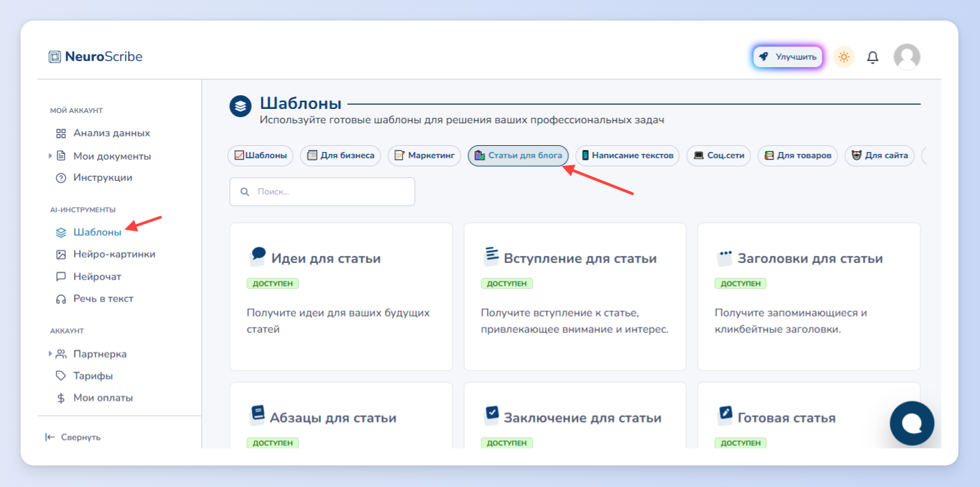This screenshot has width=980, height=487.
Task: Click the Мои документы file icon
Action: [x=61, y=155]
